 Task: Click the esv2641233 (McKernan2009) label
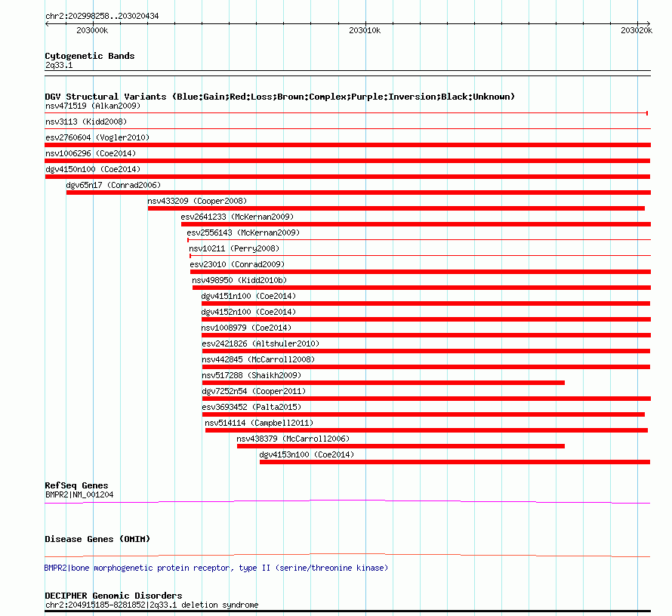click(237, 217)
